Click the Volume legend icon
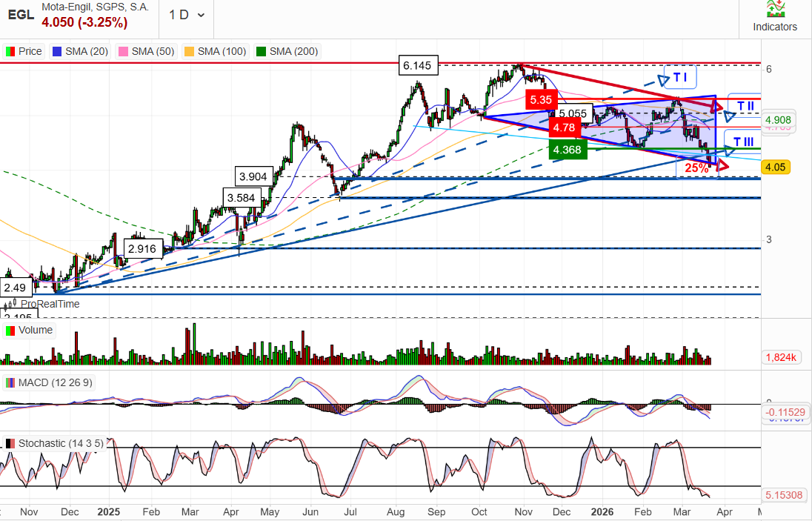Viewport: 812px width, 521px height. coord(10,331)
